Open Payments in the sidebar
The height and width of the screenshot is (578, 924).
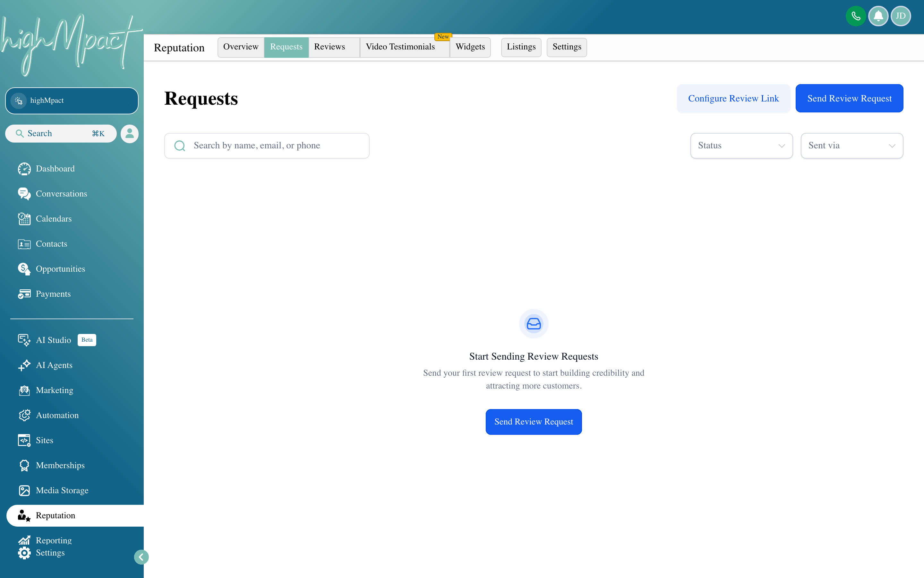tap(53, 294)
